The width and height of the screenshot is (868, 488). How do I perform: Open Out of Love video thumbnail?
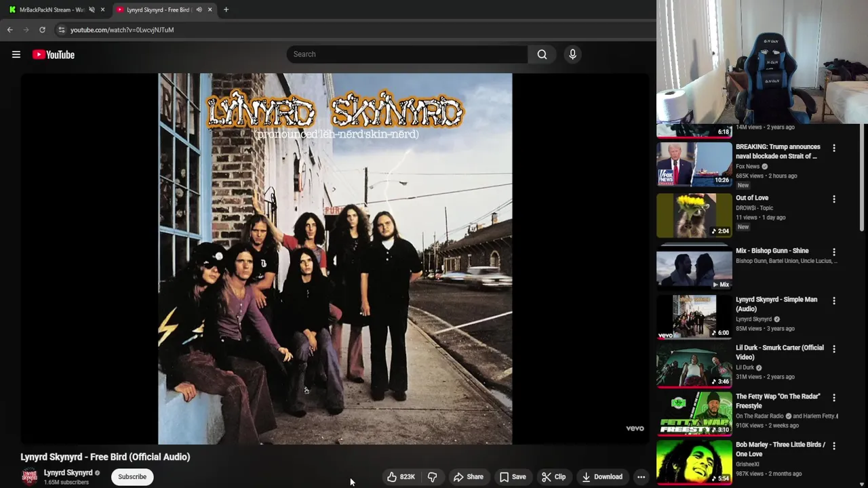[694, 215]
